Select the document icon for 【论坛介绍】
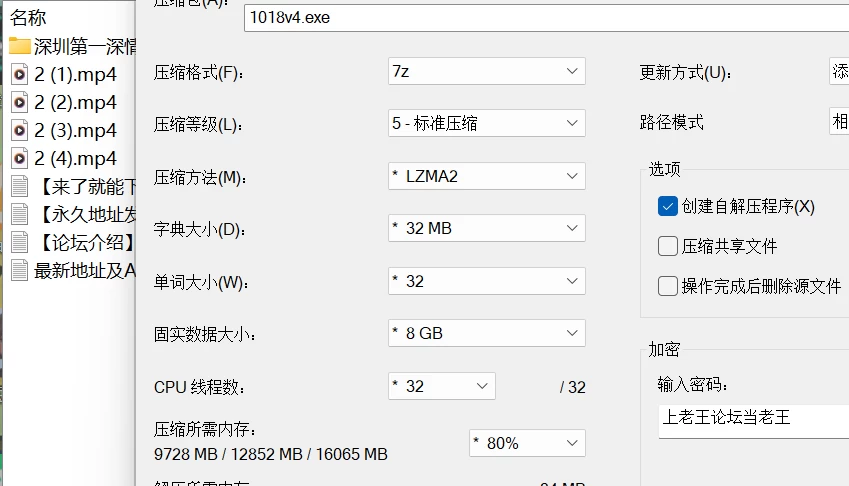This screenshot has height=486, width=849. (19, 242)
